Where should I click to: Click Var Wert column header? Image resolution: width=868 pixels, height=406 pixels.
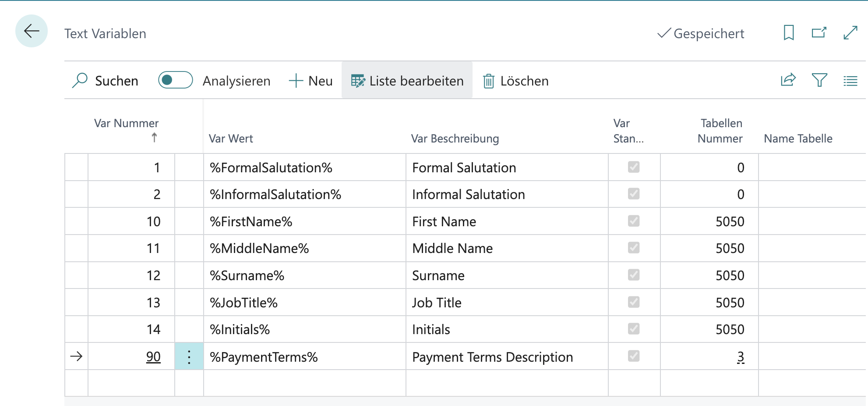231,139
